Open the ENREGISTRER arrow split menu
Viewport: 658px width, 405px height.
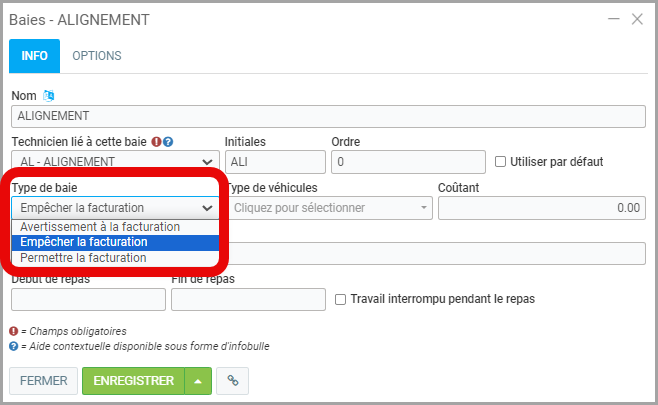click(198, 380)
